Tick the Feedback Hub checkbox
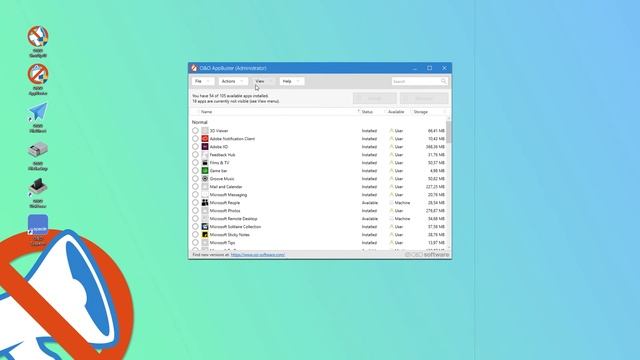The width and height of the screenshot is (640, 360). click(x=195, y=155)
